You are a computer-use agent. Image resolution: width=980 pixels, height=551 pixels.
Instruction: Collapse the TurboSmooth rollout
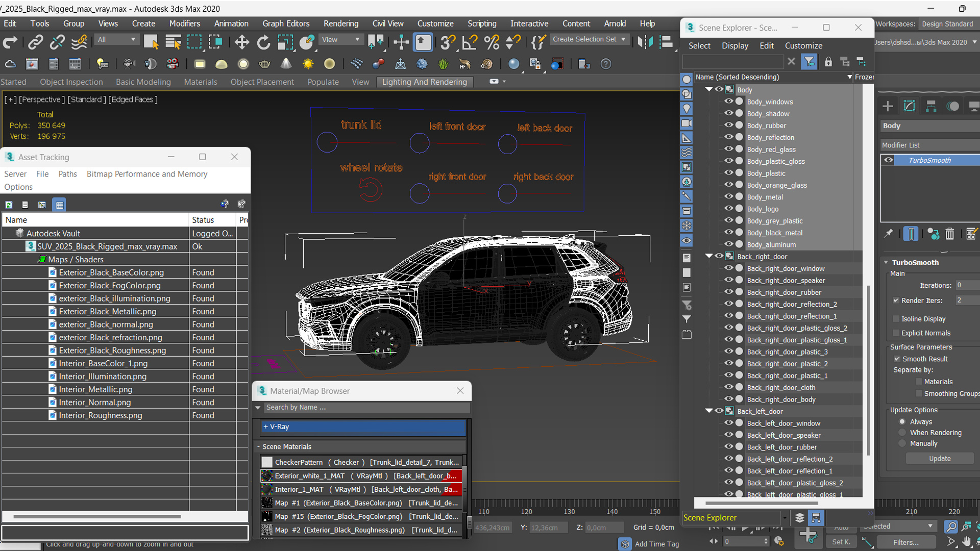886,262
